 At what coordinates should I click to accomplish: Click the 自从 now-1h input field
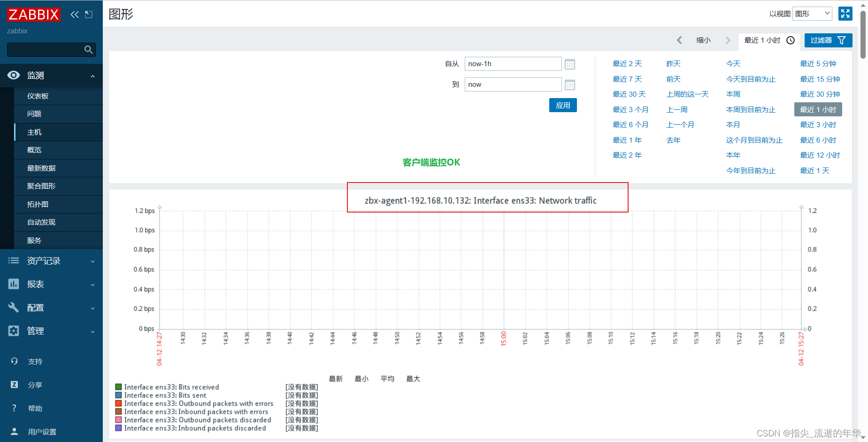[x=513, y=64]
